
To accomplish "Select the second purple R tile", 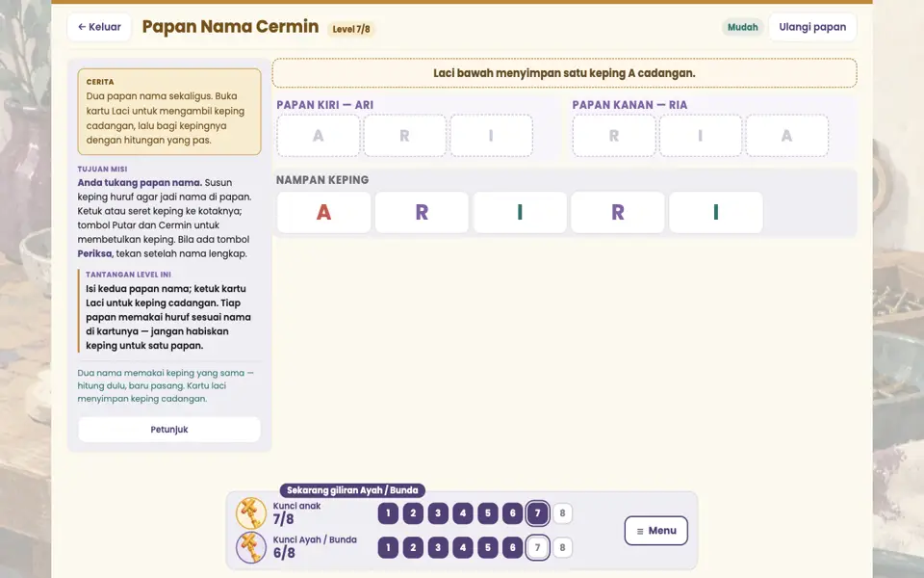I will (618, 212).
